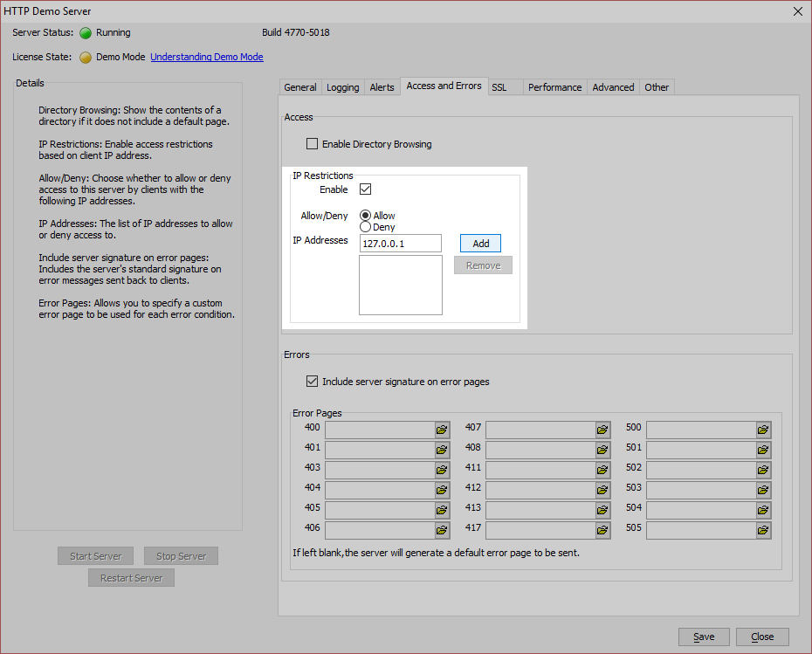The width and height of the screenshot is (812, 654).
Task: Browse for the 500 error page file
Action: [x=763, y=430]
